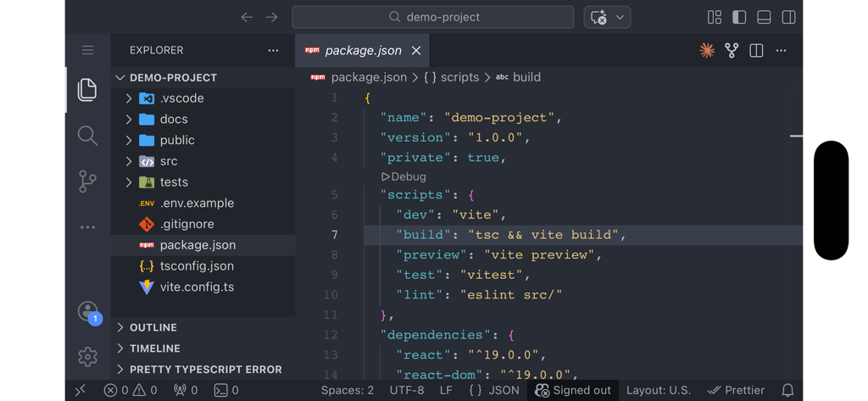Go back with the left arrow
868x401 pixels.
pyautogui.click(x=247, y=17)
